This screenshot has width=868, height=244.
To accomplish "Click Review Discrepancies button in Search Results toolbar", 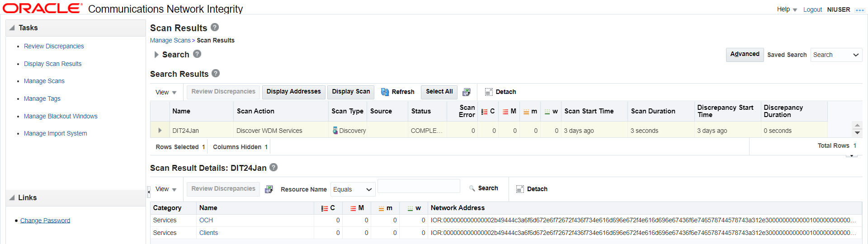I will tap(223, 92).
